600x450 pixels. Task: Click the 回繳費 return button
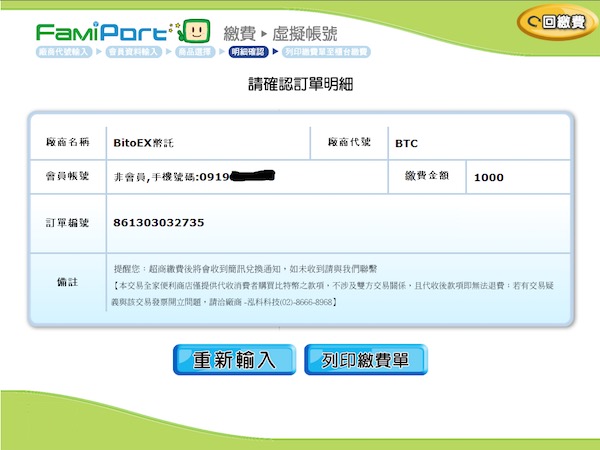(557, 22)
